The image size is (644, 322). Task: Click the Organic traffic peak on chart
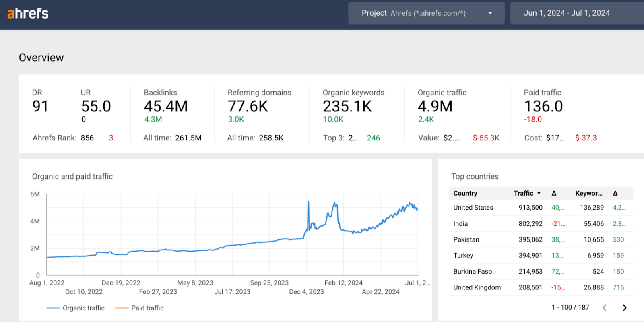308,202
